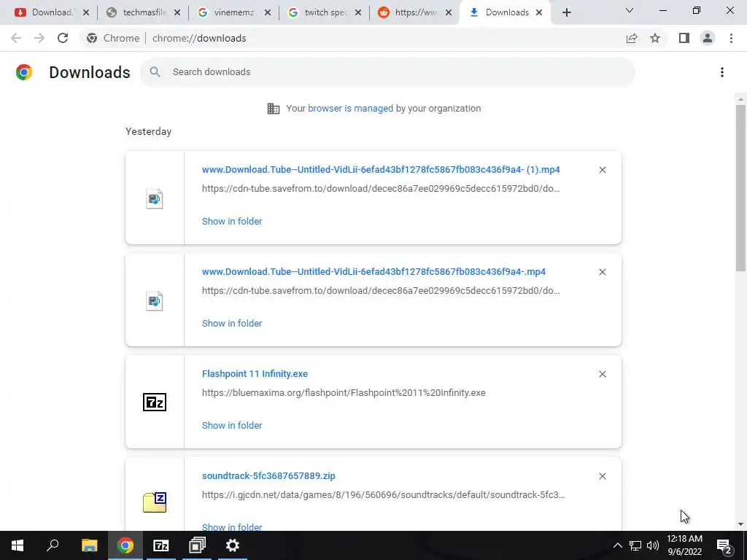Go forward in browser history
Viewport: 747px width, 560px height.
pyautogui.click(x=39, y=38)
